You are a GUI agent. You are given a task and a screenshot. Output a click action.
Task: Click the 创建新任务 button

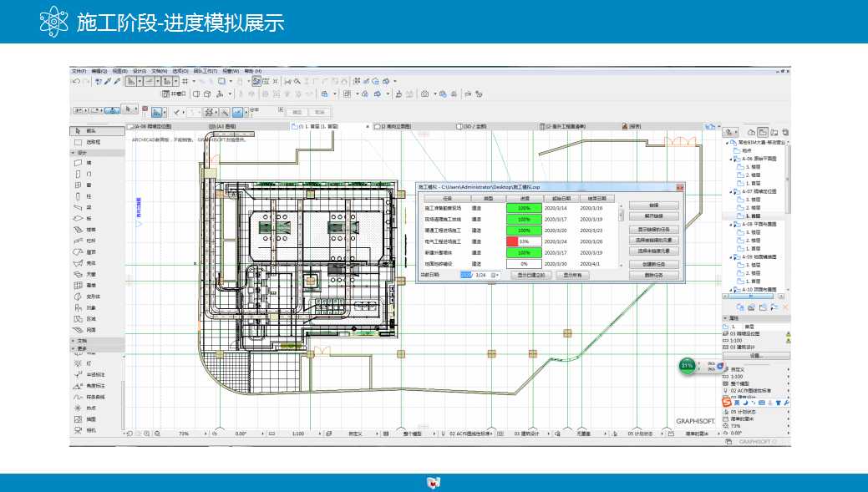pyautogui.click(x=652, y=263)
